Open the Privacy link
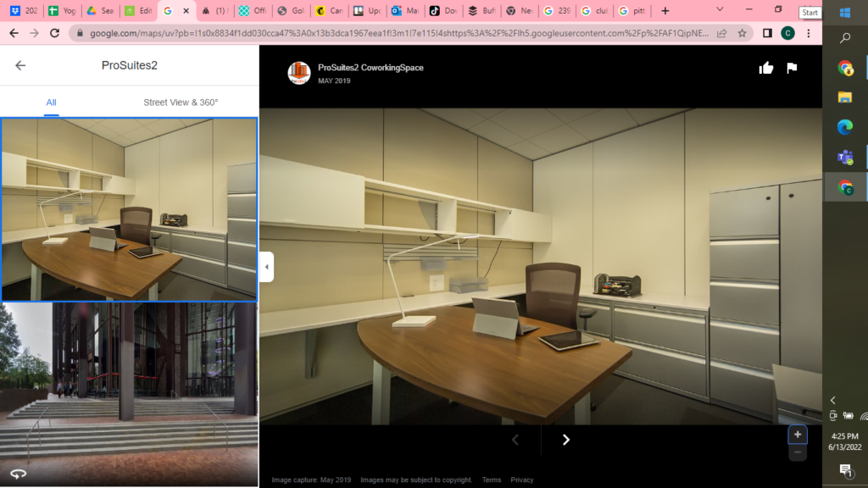868x488 pixels. click(x=522, y=480)
